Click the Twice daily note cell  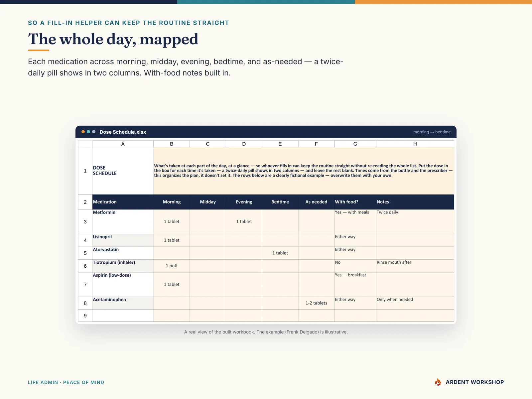(x=415, y=222)
